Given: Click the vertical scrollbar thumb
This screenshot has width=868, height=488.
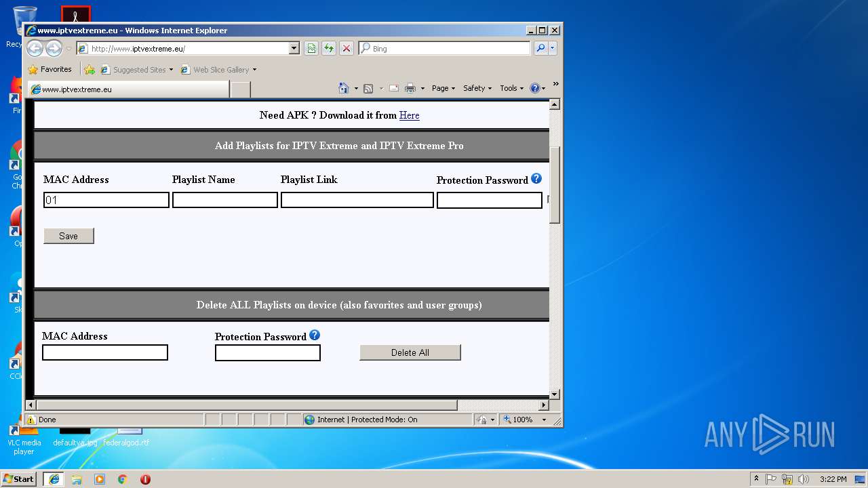Looking at the screenshot, I should pyautogui.click(x=555, y=184).
